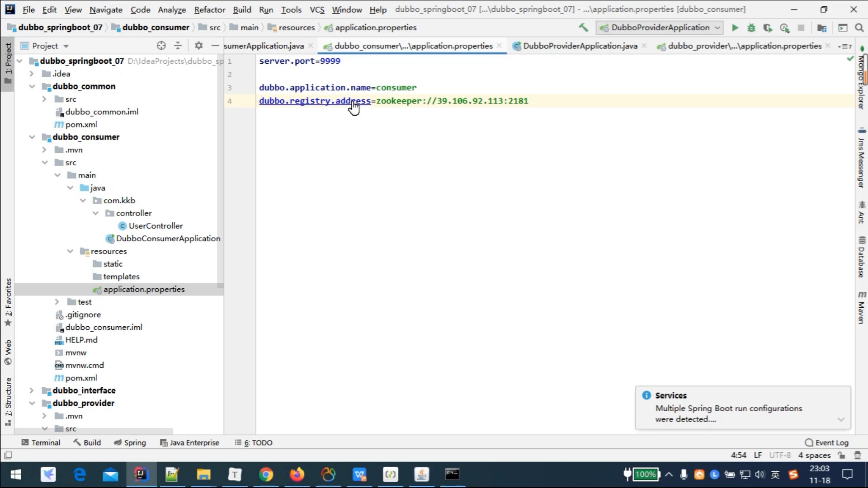Screen dimensions: 868x488
Task: Click on UserController in project tree
Action: (156, 225)
